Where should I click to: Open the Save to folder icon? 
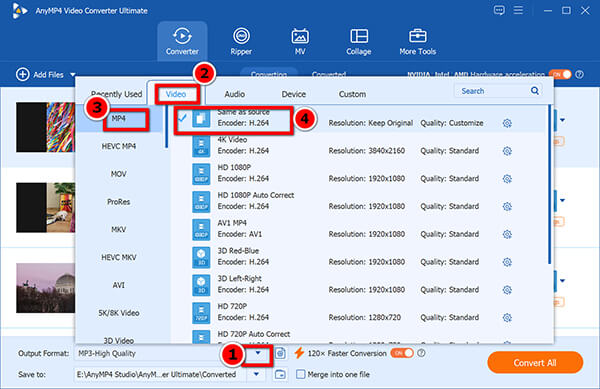[280, 374]
